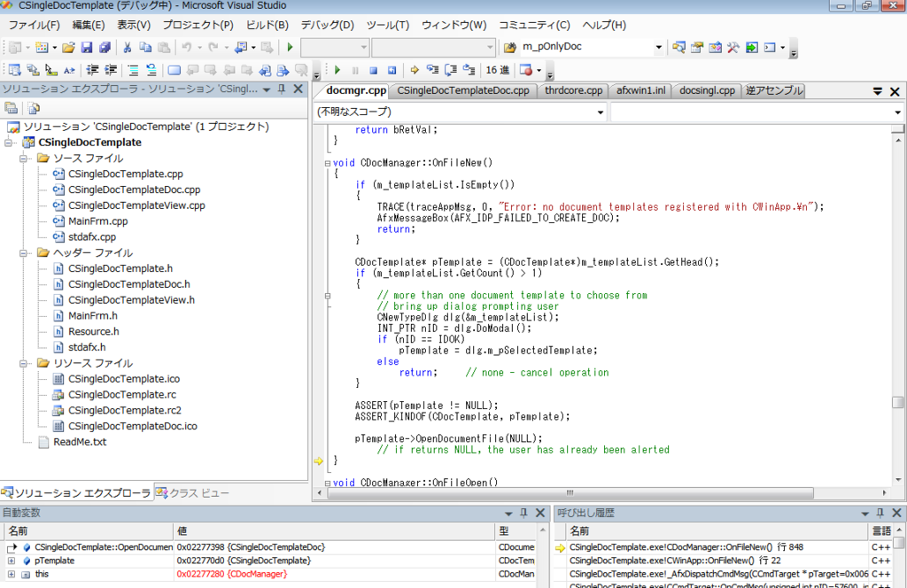The width and height of the screenshot is (907, 588).
Task: Click the Add New Item toolbar icon
Action: (42, 48)
